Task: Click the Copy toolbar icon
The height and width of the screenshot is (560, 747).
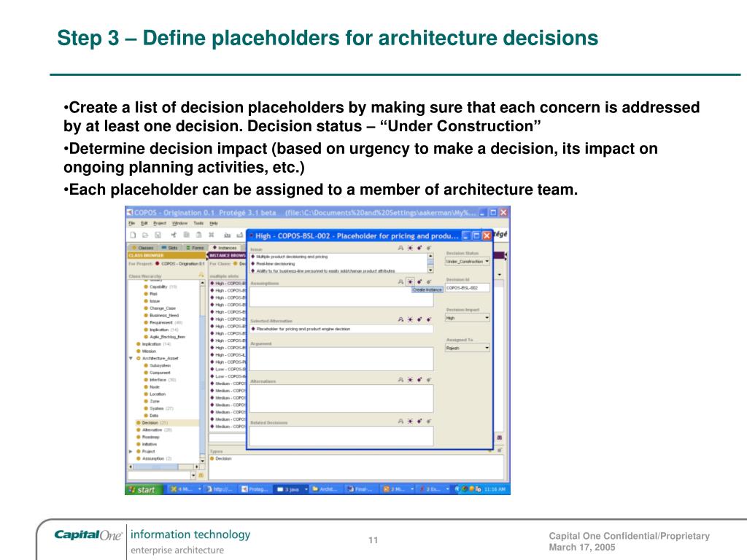Action: (186, 235)
